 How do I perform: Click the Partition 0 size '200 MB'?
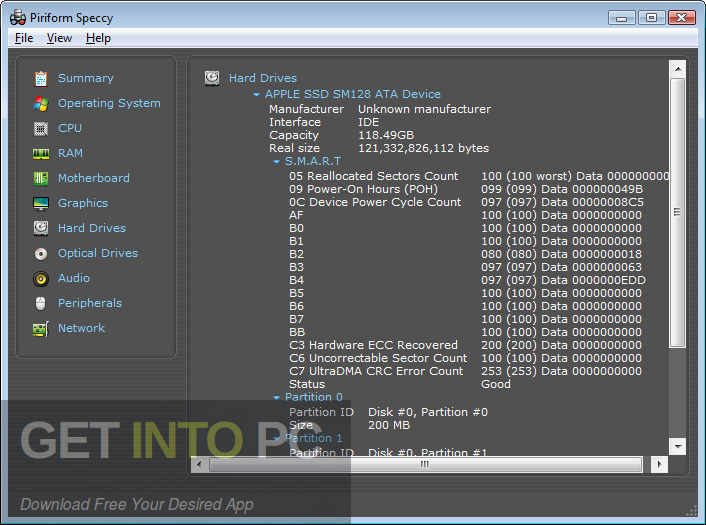point(389,425)
